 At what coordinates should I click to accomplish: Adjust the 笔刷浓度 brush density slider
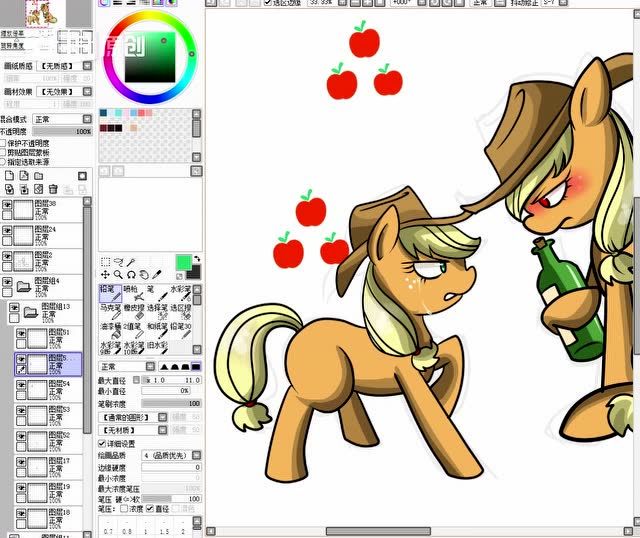click(x=170, y=404)
